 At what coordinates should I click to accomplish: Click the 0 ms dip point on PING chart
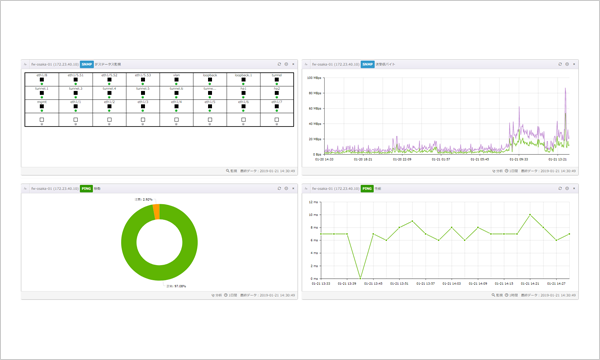360,278
